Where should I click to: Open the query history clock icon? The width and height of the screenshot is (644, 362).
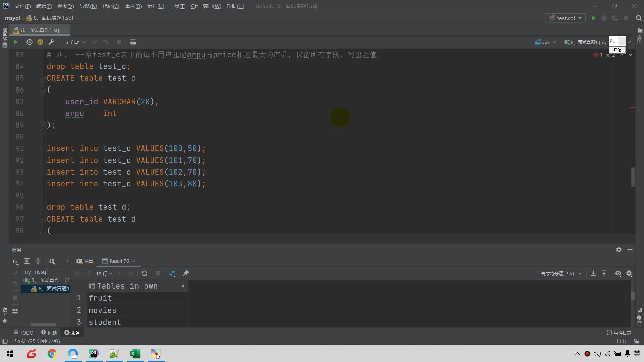(30, 42)
